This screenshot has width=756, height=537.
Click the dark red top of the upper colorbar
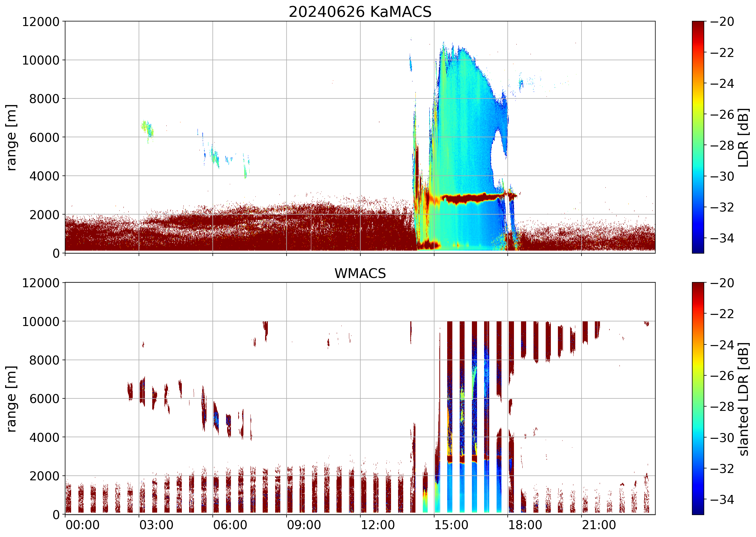[698, 25]
